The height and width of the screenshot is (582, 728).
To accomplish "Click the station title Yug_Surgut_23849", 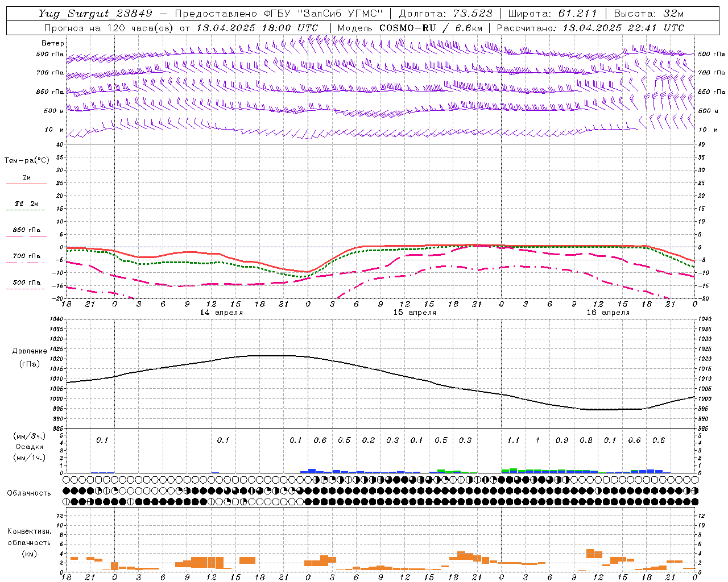I will pyautogui.click(x=96, y=14).
